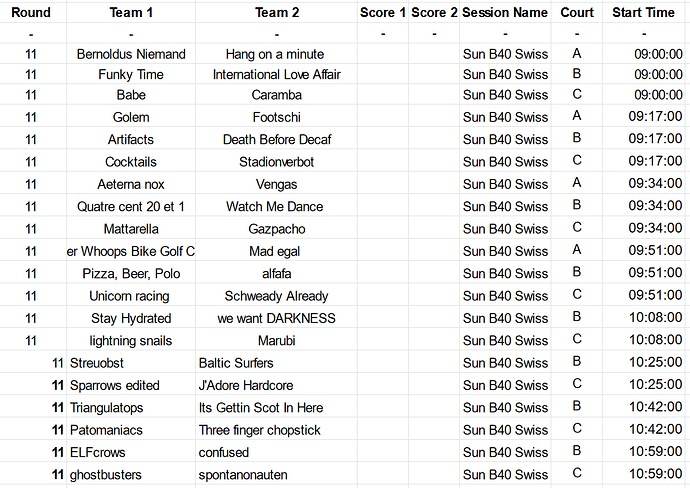690x488 pixels.
Task: Select the Death Before Decaf cell
Action: click(x=276, y=139)
